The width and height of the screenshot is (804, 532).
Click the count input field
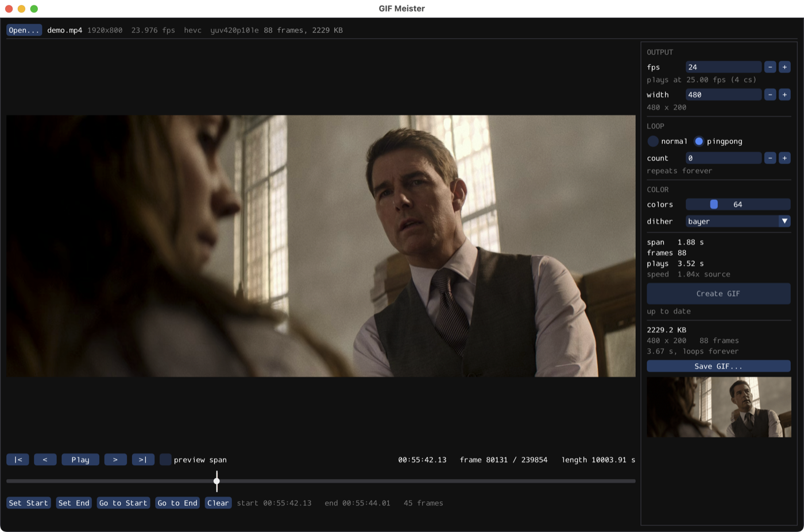[724, 158]
